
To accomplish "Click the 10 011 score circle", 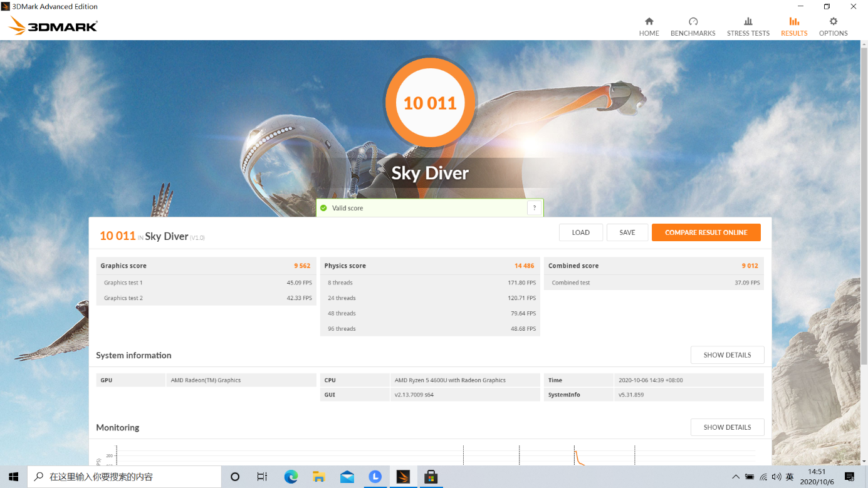I will (430, 103).
